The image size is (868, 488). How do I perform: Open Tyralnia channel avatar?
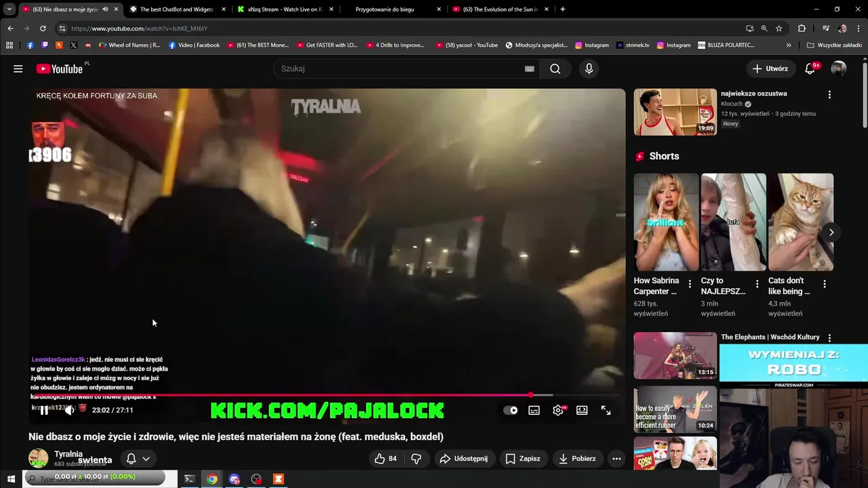coord(38,458)
